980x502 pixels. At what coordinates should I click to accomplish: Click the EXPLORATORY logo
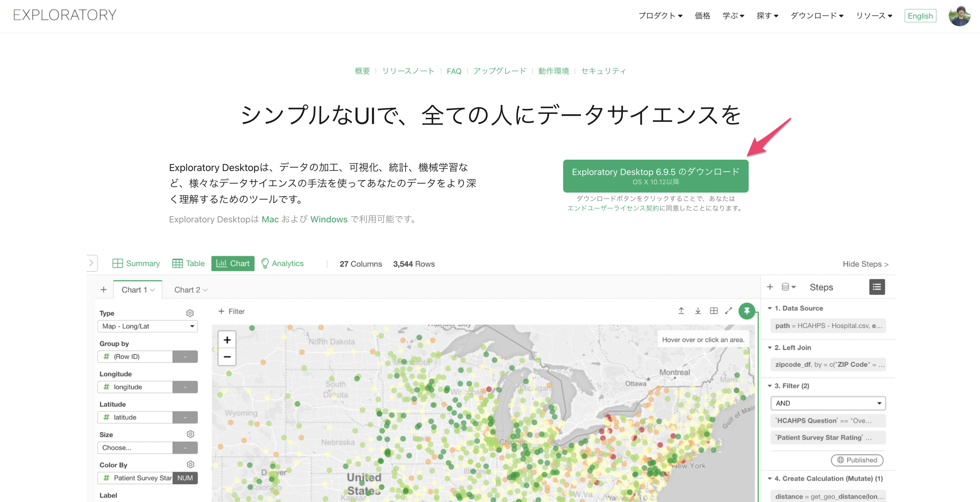[x=65, y=15]
